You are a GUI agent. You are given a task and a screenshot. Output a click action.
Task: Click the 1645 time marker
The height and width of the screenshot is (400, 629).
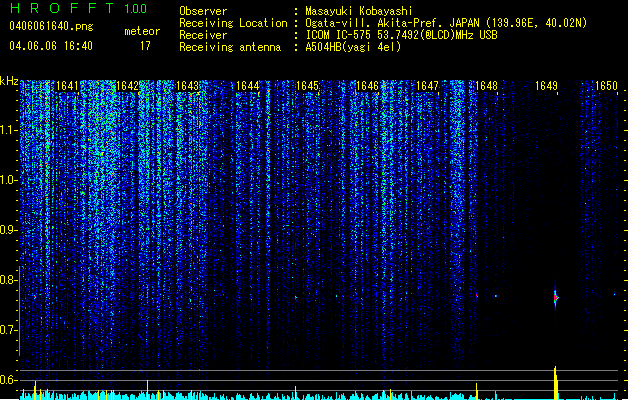pyautogui.click(x=307, y=86)
